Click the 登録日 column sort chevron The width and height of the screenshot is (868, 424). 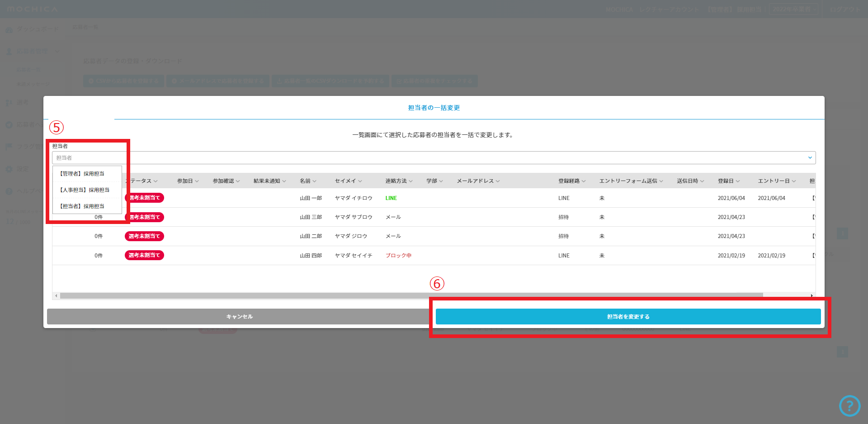(x=738, y=181)
